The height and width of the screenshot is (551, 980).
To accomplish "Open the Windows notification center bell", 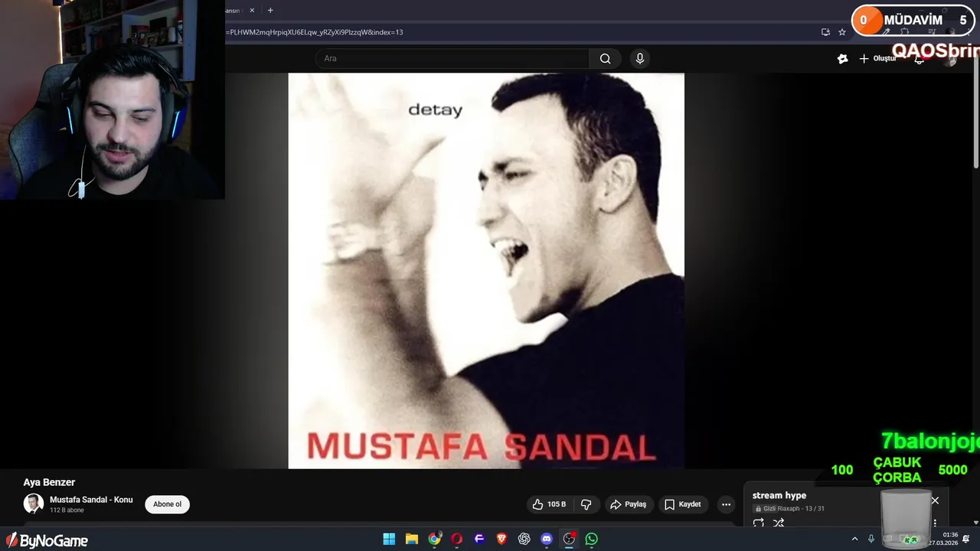I will [966, 539].
